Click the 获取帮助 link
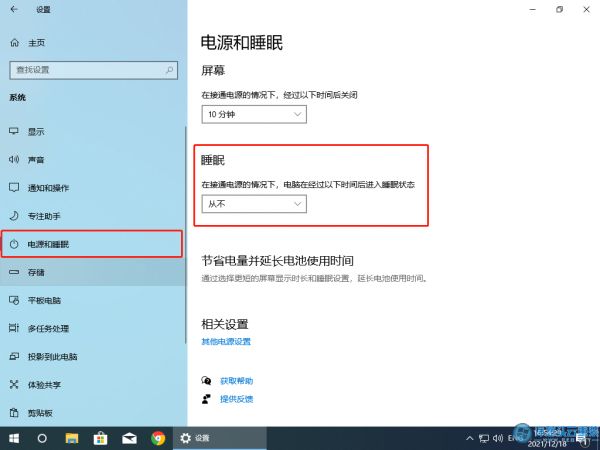Screen dimensions: 600x450 236,381
